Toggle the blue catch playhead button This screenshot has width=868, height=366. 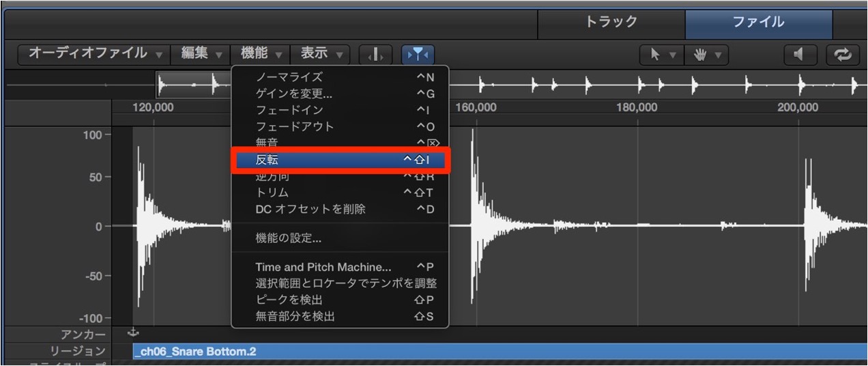[x=418, y=55]
